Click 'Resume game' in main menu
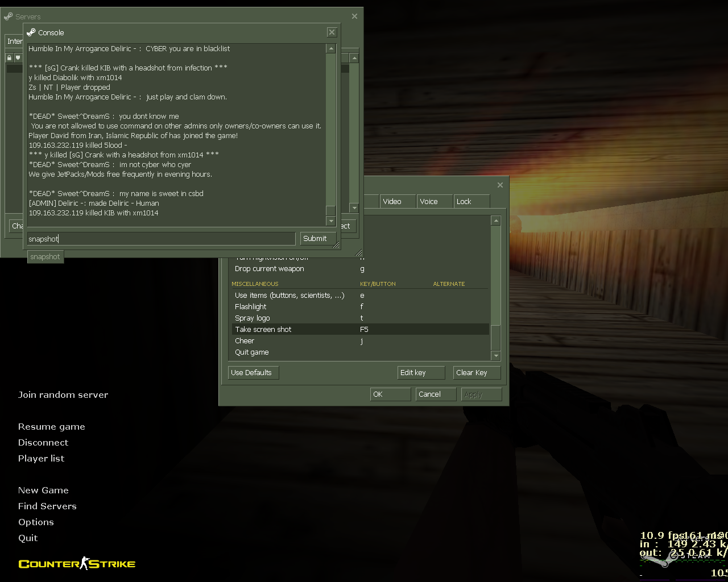The width and height of the screenshot is (728, 582). (52, 426)
